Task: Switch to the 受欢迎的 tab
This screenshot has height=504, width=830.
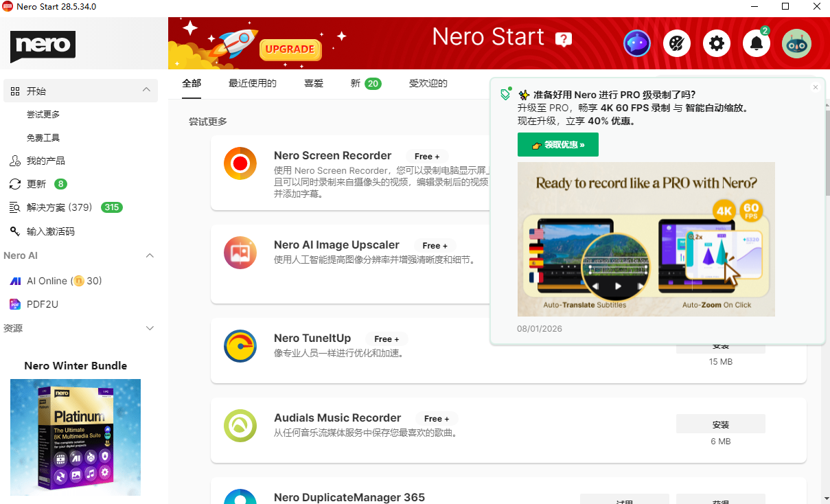Action: (428, 83)
